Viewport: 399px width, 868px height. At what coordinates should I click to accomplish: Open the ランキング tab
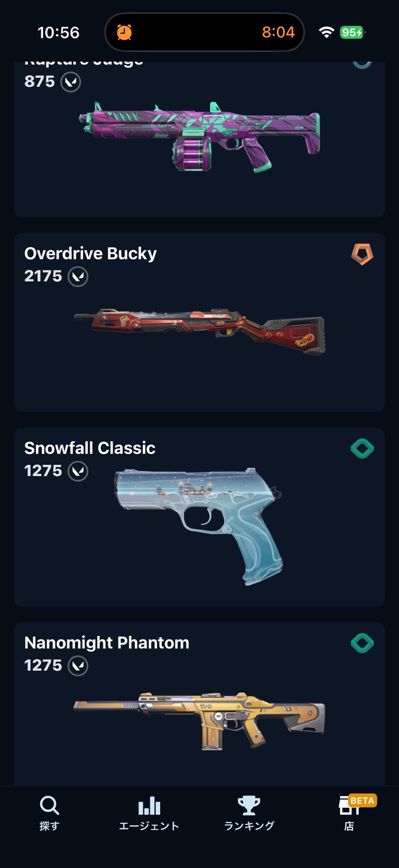click(x=249, y=814)
